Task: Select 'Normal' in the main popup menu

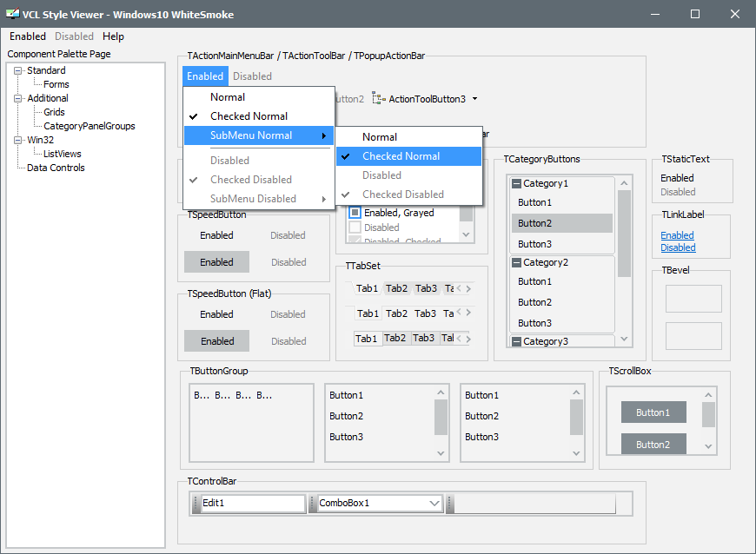Action: [260, 97]
